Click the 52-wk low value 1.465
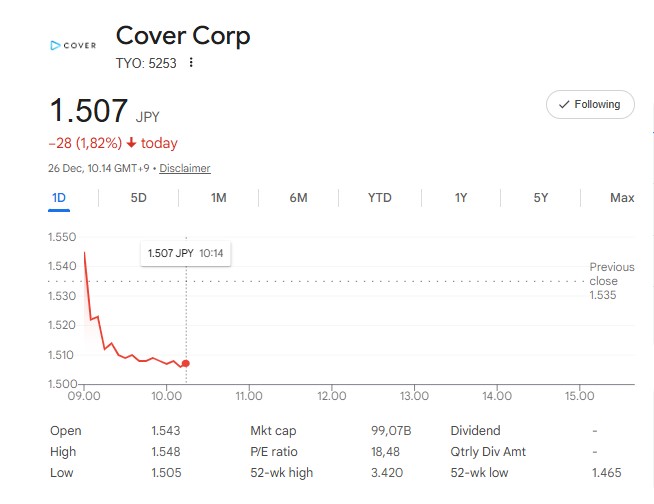This screenshot has height=504, width=654. 606,473
